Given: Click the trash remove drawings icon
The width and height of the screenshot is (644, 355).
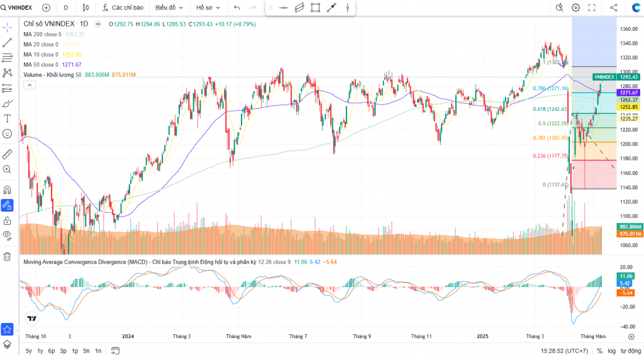Looking at the screenshot, I should 7,256.
